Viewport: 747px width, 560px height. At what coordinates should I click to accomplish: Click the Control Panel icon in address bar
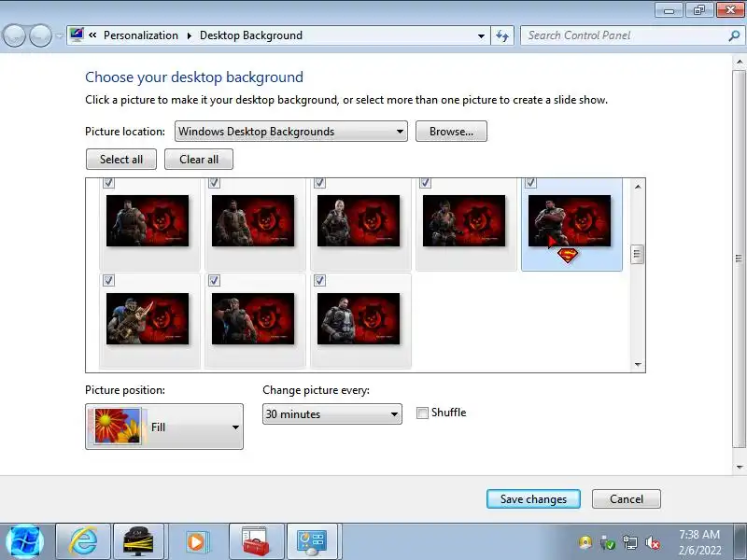point(77,35)
